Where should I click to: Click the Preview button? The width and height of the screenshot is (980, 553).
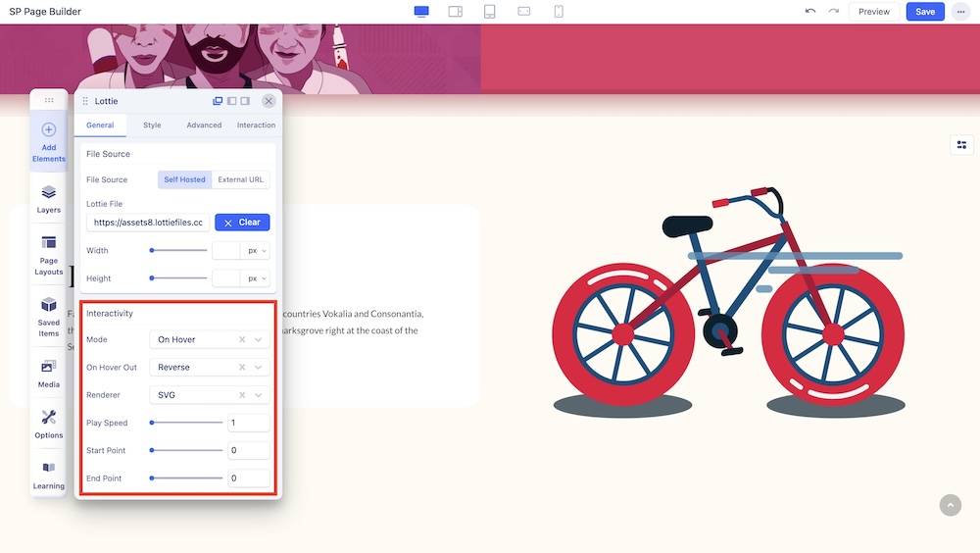874,11
